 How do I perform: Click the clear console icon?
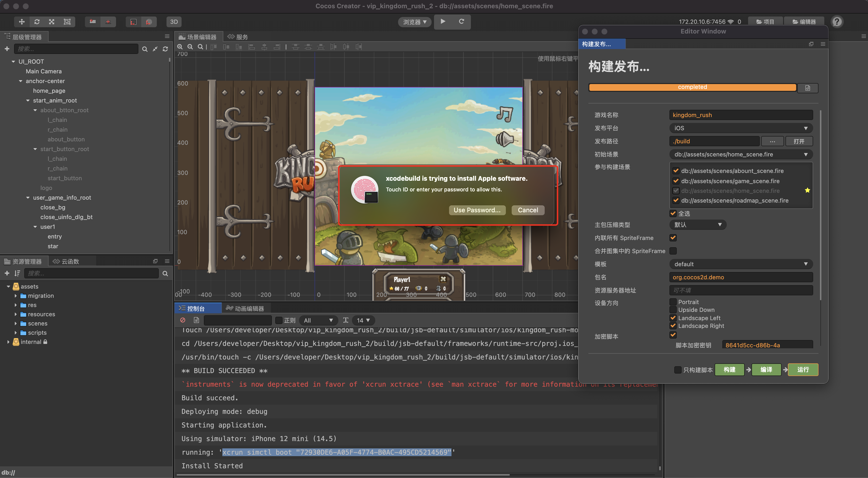pyautogui.click(x=183, y=320)
